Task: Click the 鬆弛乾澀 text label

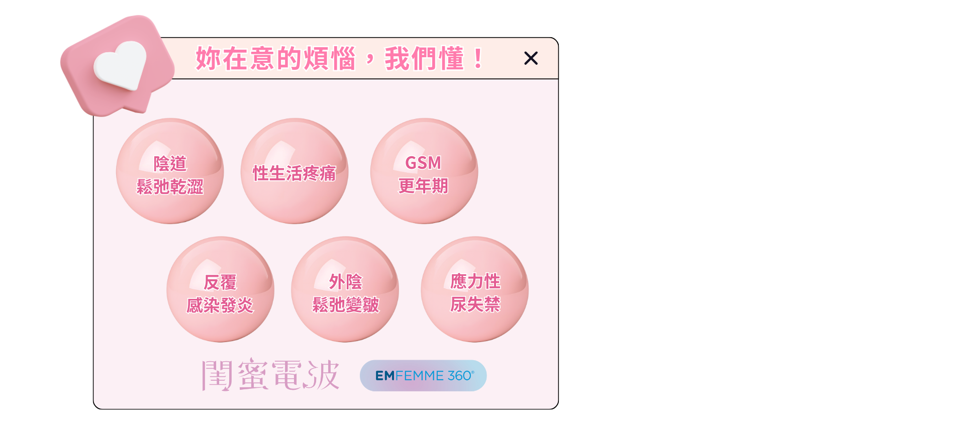Action: tap(170, 187)
